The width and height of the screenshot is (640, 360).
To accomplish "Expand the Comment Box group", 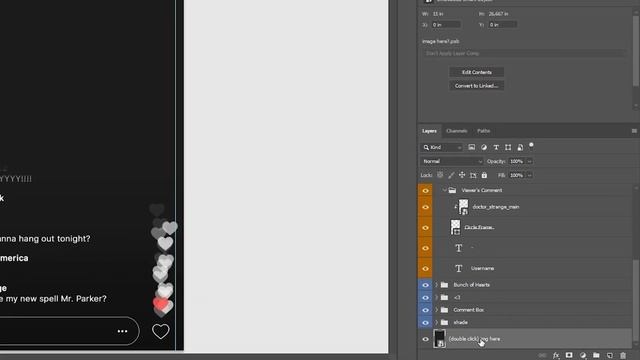I will tap(436, 310).
